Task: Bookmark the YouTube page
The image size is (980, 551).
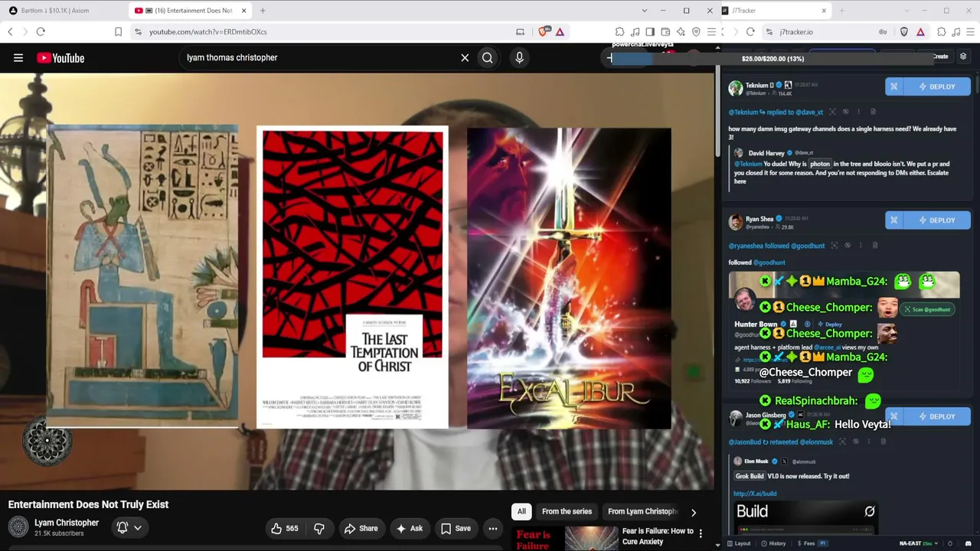Action: (x=118, y=31)
